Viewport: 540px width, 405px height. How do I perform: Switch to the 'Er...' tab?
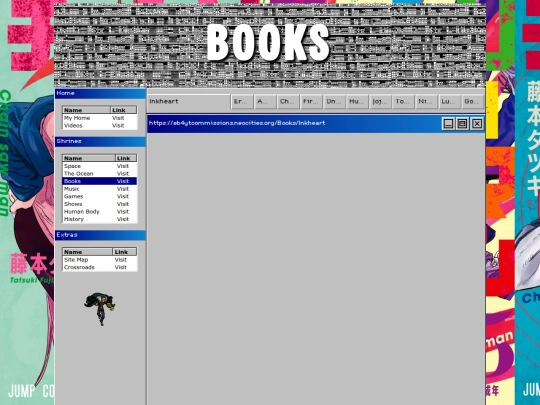pyautogui.click(x=242, y=102)
